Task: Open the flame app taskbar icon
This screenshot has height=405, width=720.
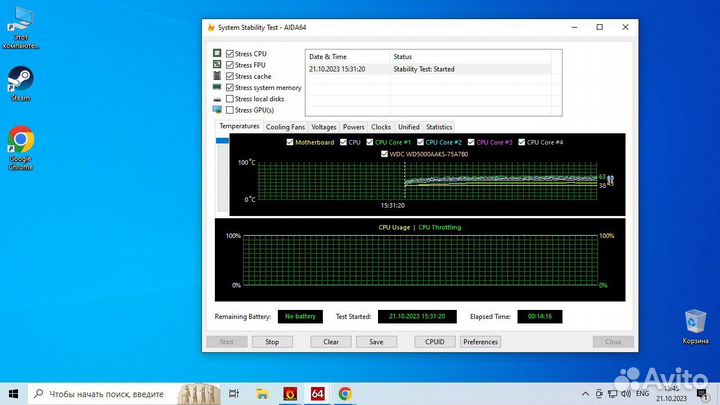Action: [x=290, y=394]
